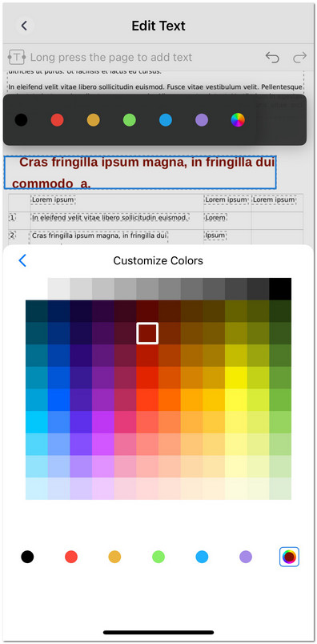Pick orange in the dark popup color bar
The height and width of the screenshot is (644, 317).
click(93, 120)
